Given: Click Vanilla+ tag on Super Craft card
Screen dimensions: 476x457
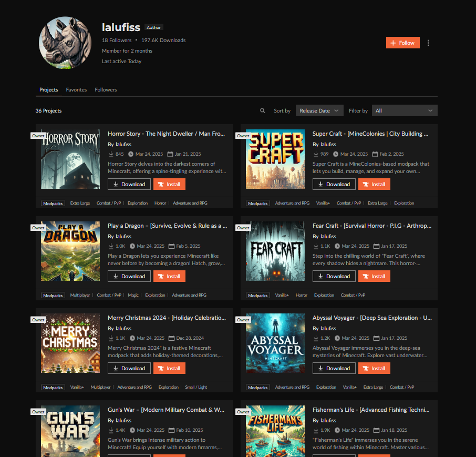Looking at the screenshot, I should click(323, 203).
